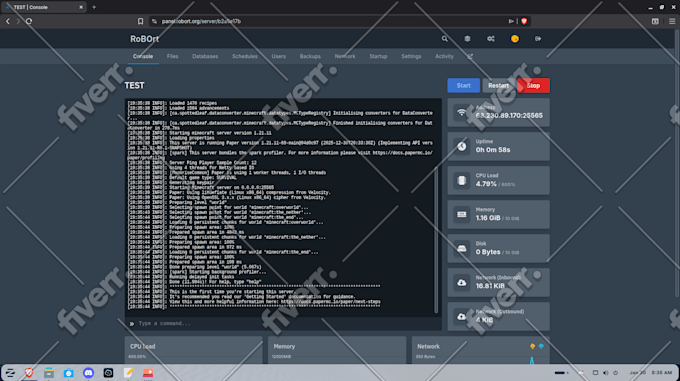
Task: Open the admin gears icon in header
Action: coord(490,39)
